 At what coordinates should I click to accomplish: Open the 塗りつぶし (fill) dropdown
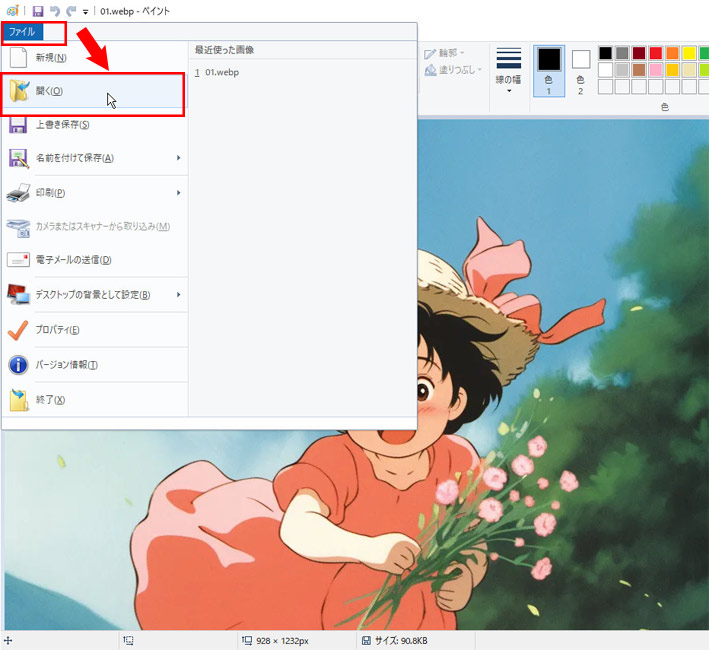454,70
